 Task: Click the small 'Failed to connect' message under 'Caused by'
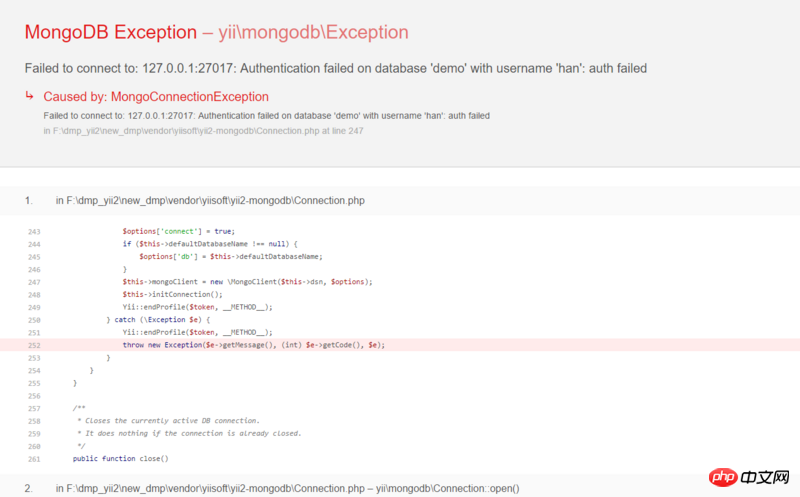(266, 116)
